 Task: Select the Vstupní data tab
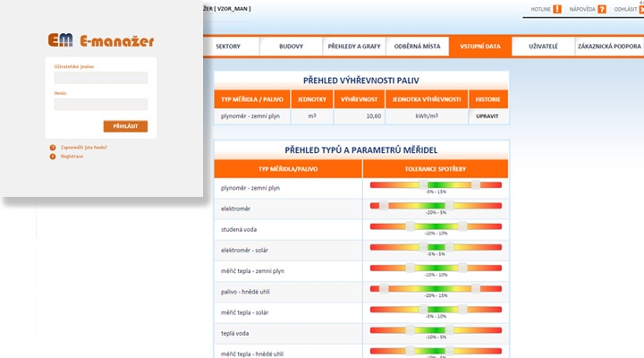(x=480, y=46)
